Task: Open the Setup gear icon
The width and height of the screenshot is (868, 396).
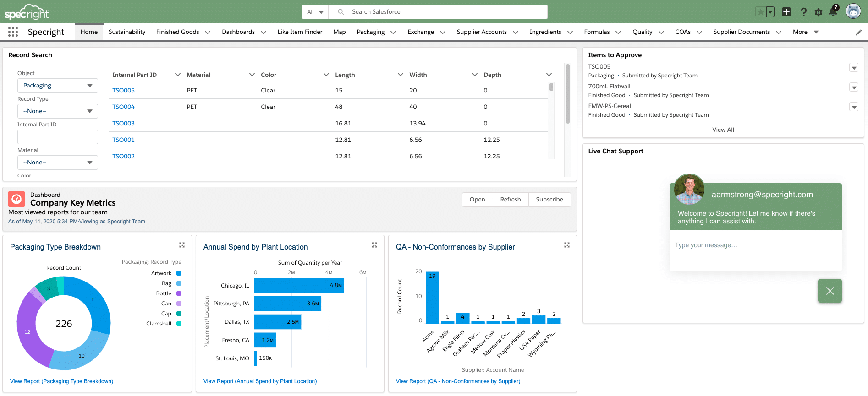Action: [819, 12]
